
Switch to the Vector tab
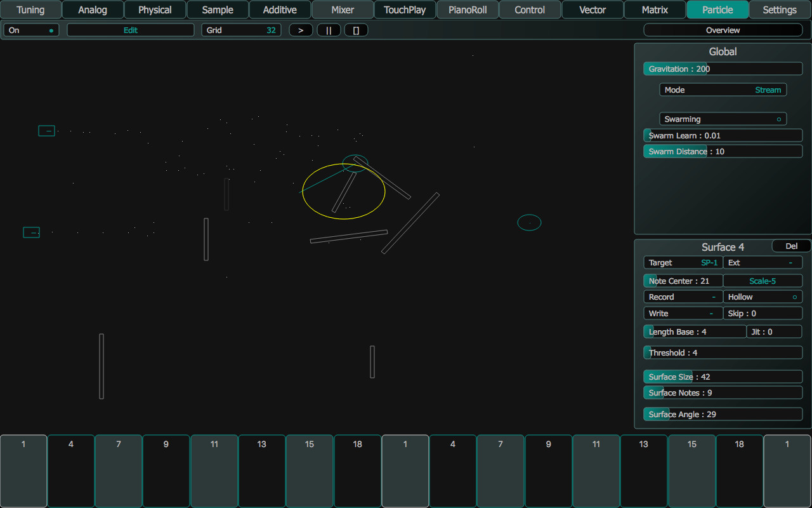pos(592,10)
